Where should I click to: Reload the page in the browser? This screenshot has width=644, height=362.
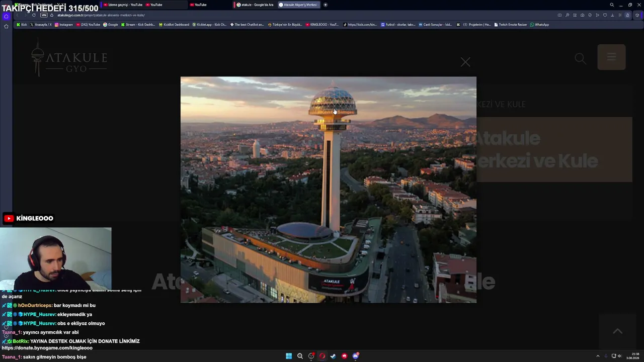click(34, 15)
